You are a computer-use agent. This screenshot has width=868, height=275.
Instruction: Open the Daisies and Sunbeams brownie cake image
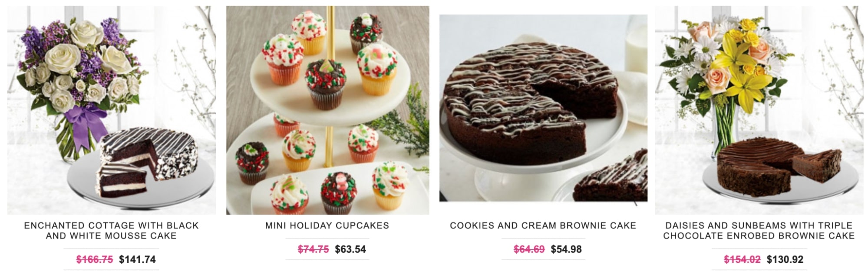click(x=759, y=110)
